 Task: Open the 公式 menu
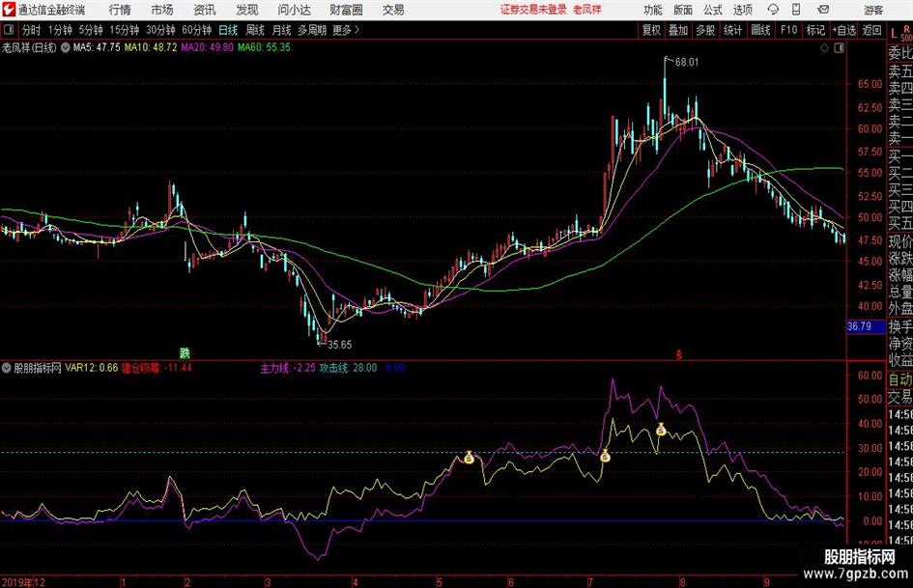[x=713, y=10]
